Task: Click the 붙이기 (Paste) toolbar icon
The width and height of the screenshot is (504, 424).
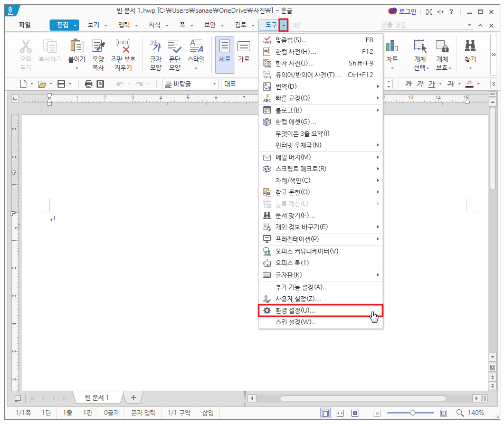Action: click(x=75, y=53)
